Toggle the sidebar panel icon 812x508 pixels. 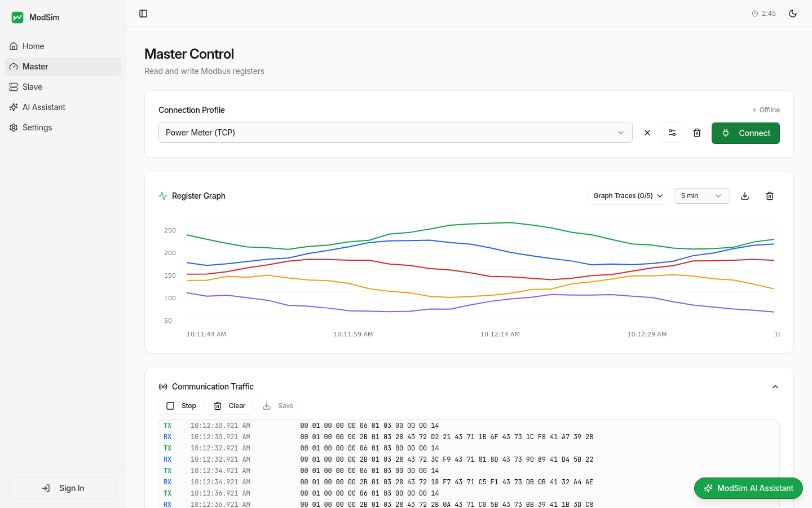coord(143,14)
